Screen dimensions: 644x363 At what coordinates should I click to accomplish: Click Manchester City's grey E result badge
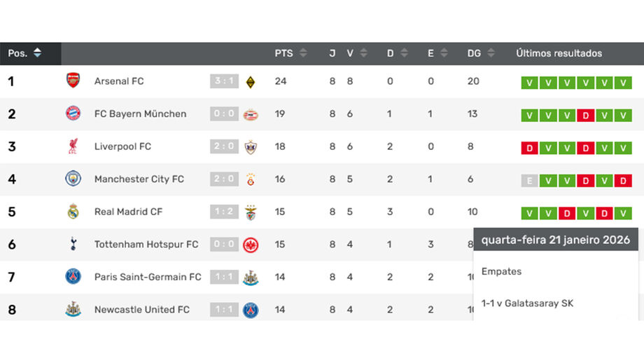click(x=530, y=181)
